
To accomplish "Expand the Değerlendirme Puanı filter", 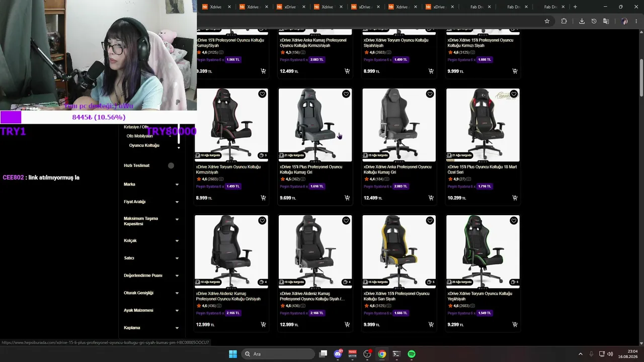I will 177,276.
